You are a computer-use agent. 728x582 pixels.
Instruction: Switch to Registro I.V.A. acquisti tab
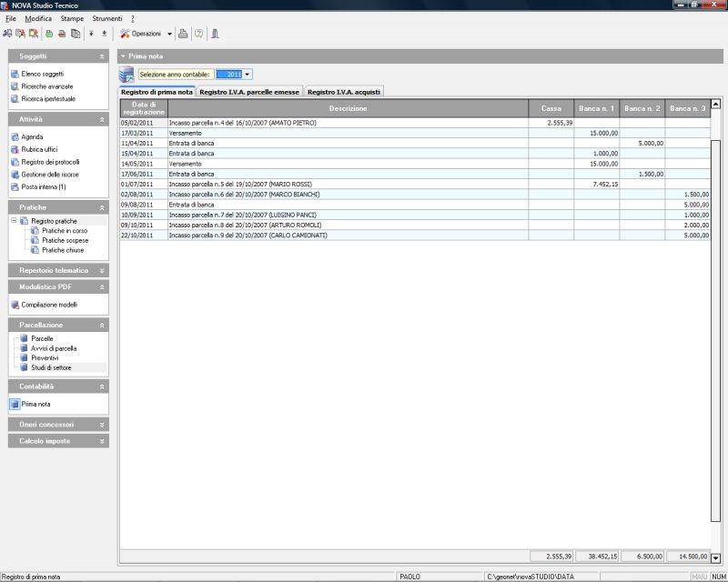pos(344,92)
